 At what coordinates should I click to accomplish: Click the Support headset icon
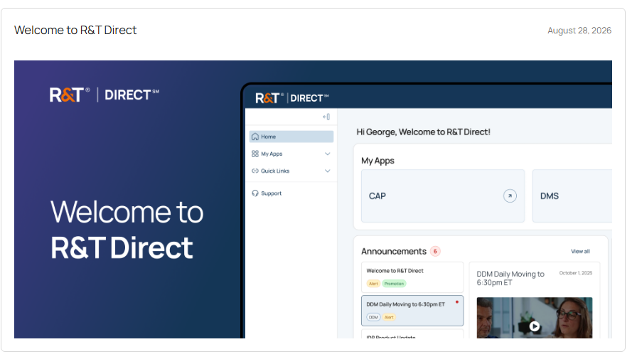coord(255,193)
